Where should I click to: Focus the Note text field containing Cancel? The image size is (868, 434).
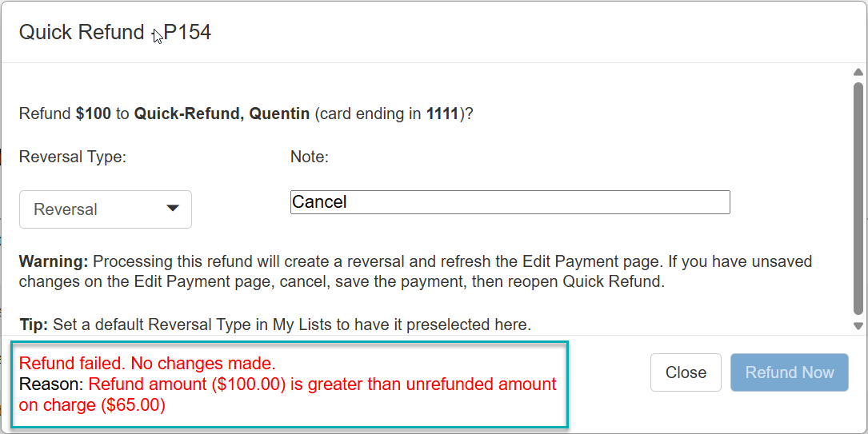coord(510,202)
